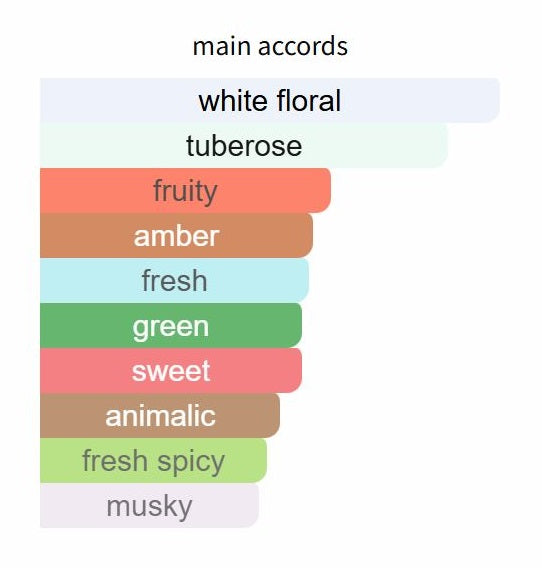The height and width of the screenshot is (568, 542).
Task: Click the 'fresh spicy' text label
Action: (153, 462)
